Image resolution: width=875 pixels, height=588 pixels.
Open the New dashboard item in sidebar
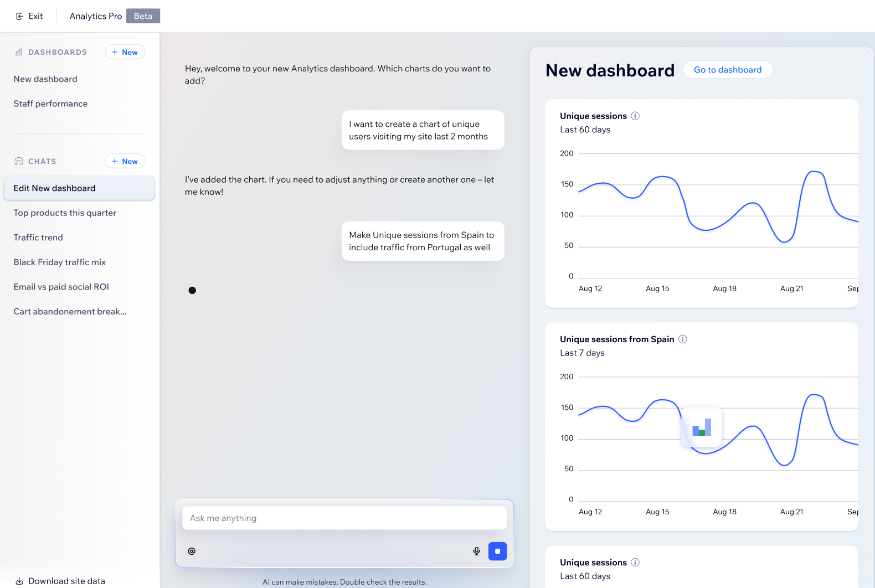pos(45,79)
